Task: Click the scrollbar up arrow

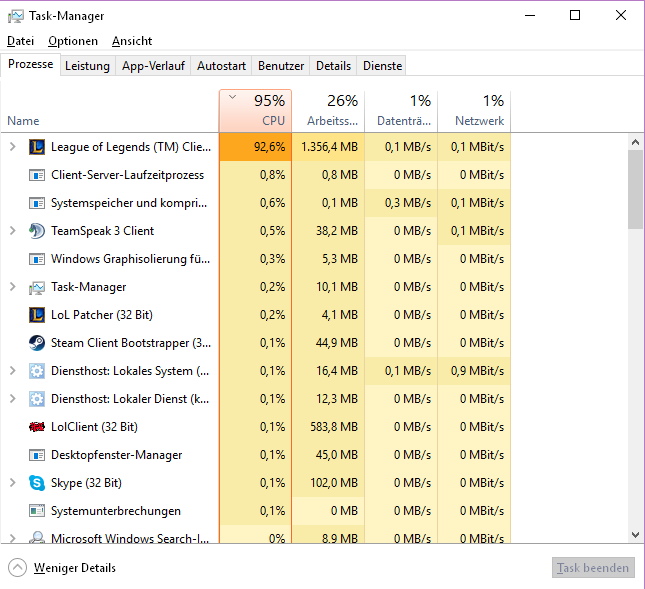Action: click(x=635, y=142)
